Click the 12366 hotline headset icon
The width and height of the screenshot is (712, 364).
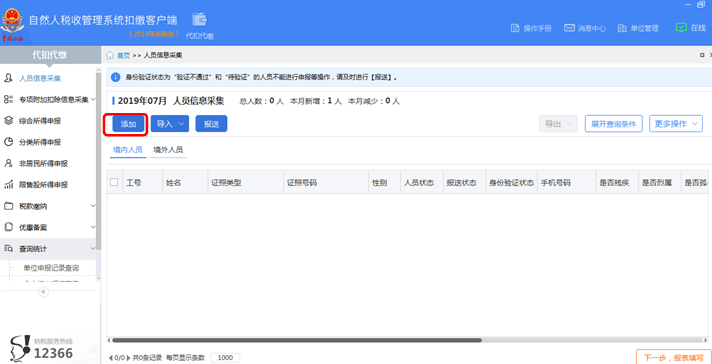[x=20, y=348]
